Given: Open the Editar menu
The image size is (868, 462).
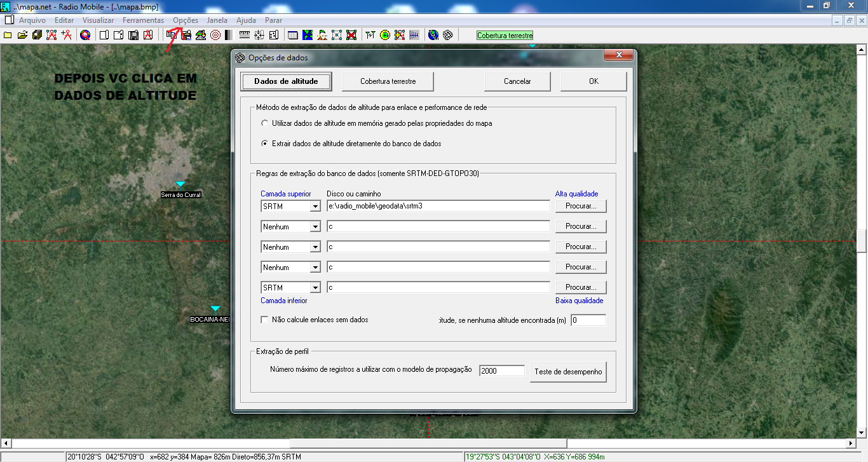Looking at the screenshot, I should coord(64,20).
